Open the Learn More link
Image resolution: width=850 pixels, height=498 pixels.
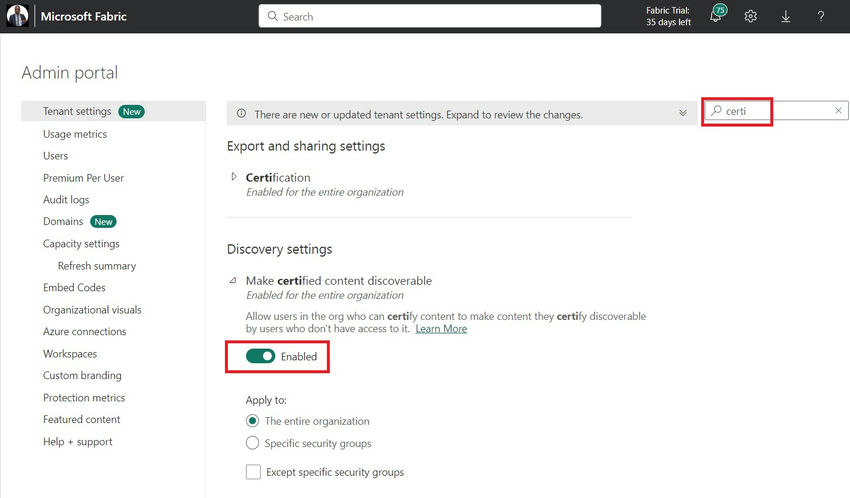(x=441, y=329)
